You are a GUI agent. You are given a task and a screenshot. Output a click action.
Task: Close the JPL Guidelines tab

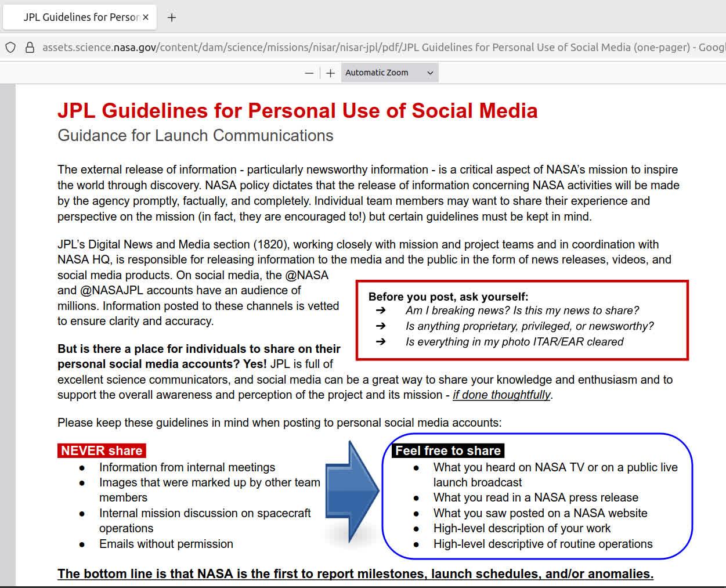(x=146, y=17)
